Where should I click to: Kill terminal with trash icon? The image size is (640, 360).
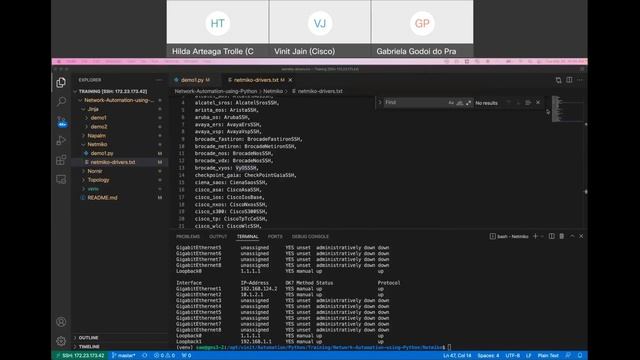tap(562, 236)
